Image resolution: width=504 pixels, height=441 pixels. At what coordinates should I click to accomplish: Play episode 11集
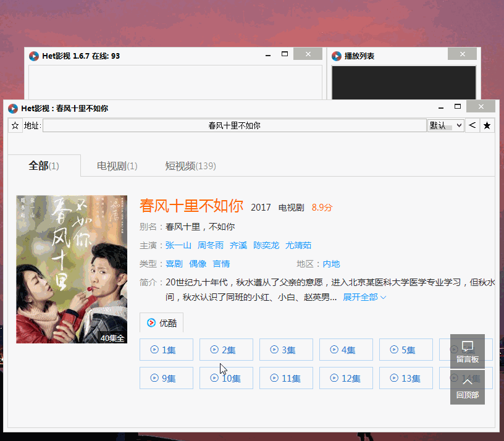pos(286,378)
